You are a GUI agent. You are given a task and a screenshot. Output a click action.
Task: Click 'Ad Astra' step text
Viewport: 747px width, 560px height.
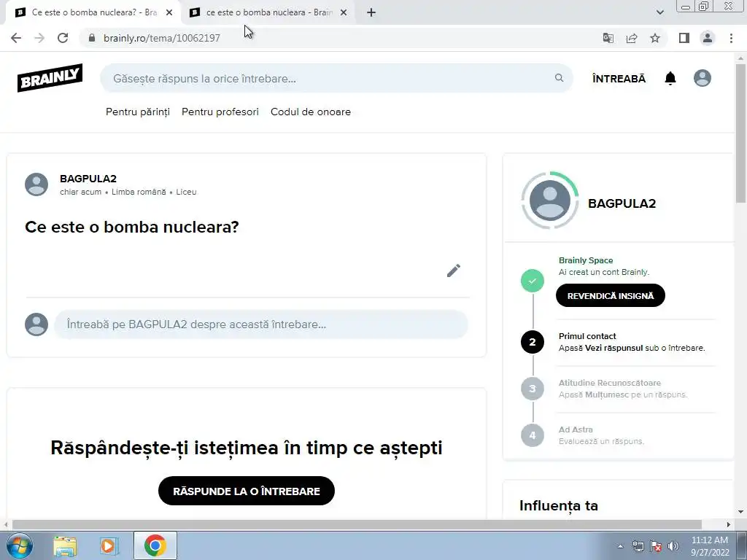[576, 429]
